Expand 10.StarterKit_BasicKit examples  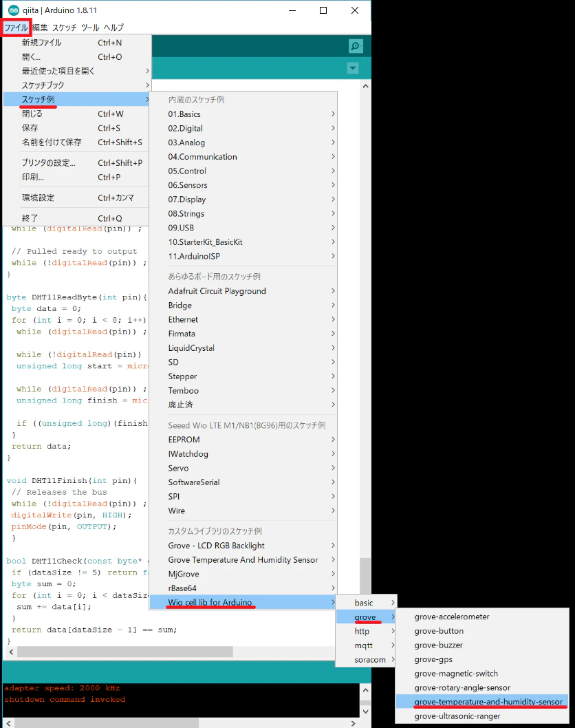243,242
